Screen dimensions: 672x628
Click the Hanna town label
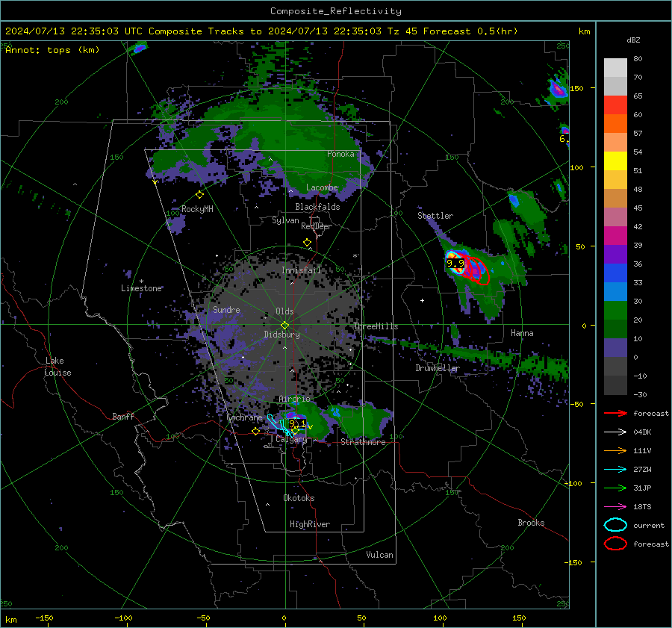522,333
